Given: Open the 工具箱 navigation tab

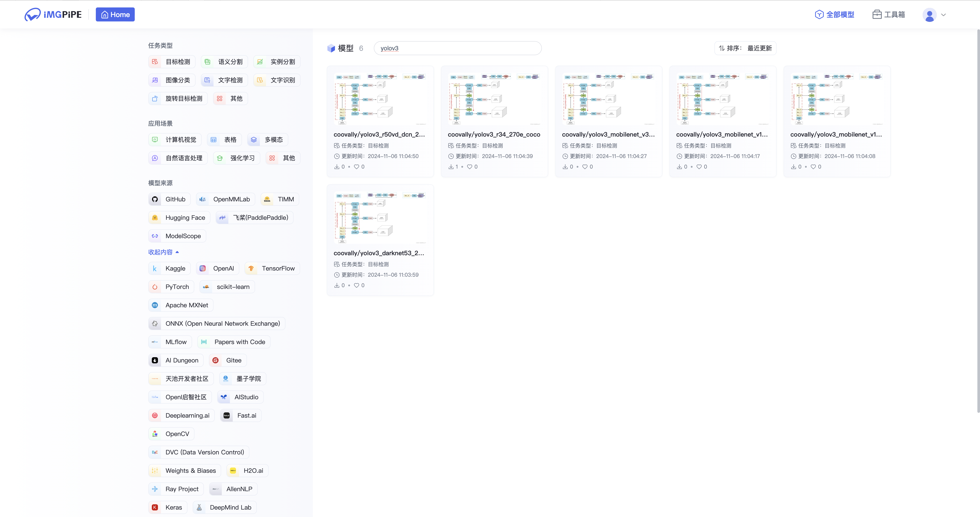Looking at the screenshot, I should [x=888, y=14].
